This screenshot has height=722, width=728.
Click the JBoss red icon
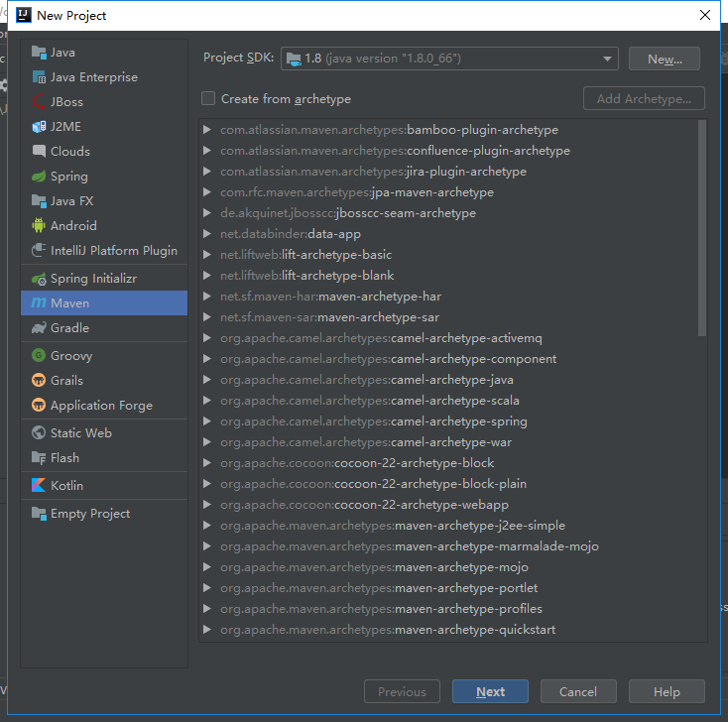coord(39,102)
